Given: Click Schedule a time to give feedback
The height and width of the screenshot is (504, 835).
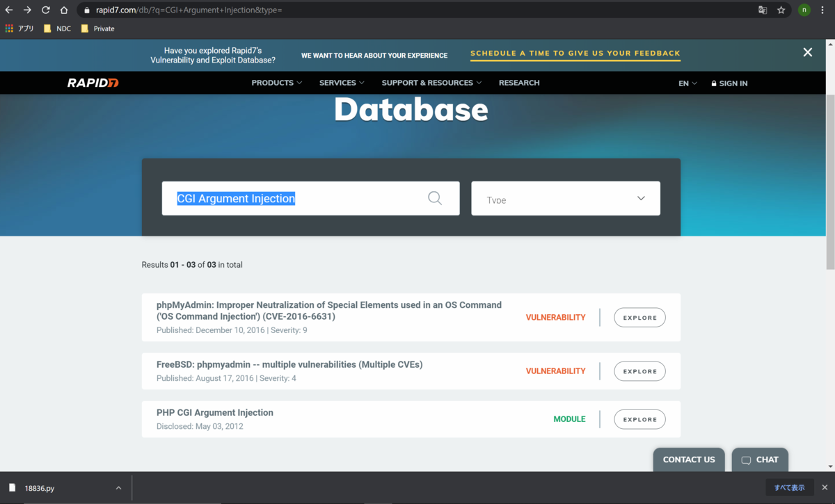Looking at the screenshot, I should pyautogui.click(x=575, y=54).
